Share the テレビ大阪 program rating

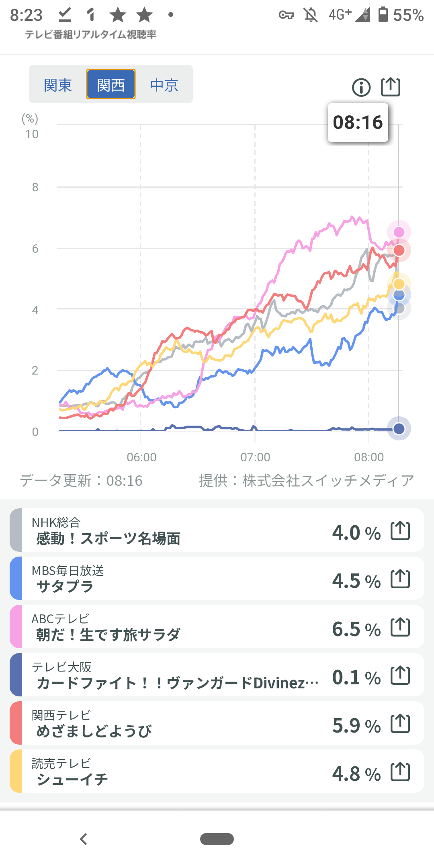click(x=400, y=676)
